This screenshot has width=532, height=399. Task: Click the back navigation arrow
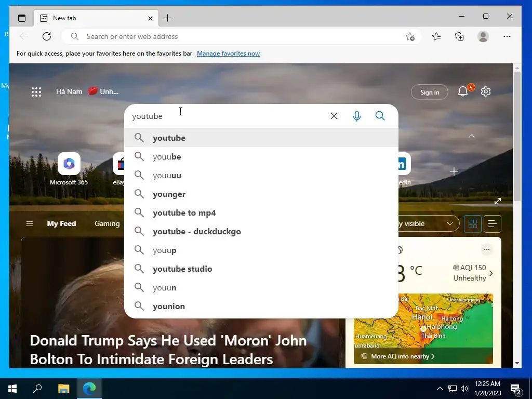coord(24,36)
